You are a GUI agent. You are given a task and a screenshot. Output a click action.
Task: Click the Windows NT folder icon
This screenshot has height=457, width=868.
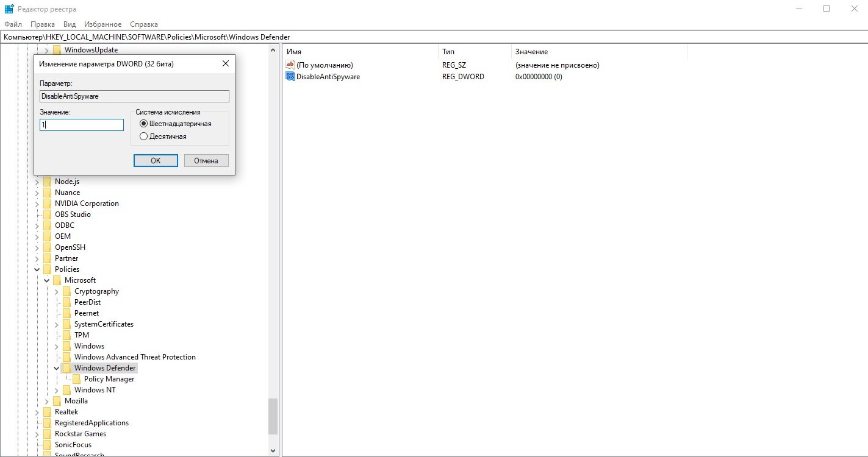tap(67, 390)
